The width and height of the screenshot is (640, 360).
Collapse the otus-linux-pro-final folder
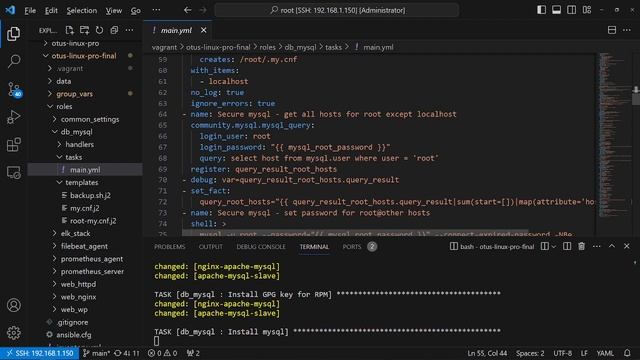point(45,56)
